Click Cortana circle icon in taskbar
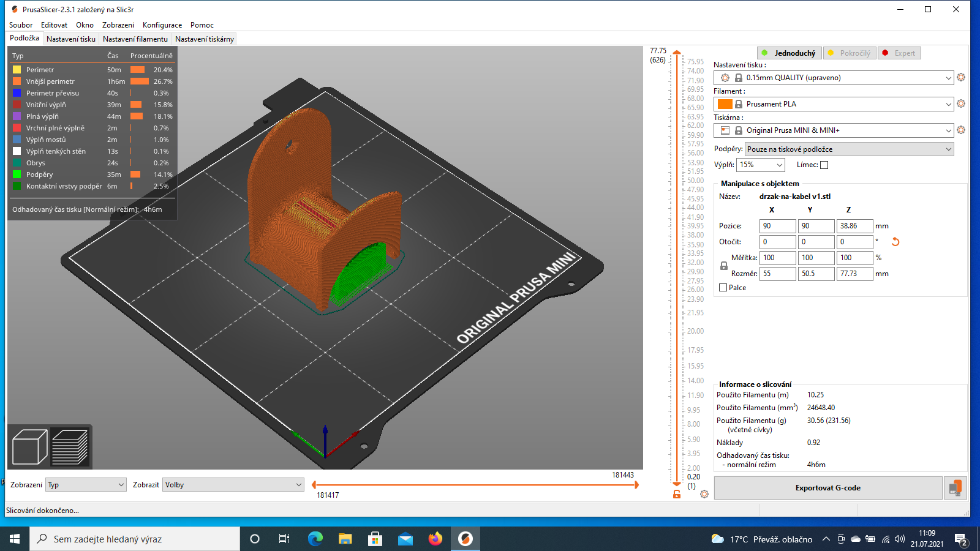980x551 pixels. (255, 539)
